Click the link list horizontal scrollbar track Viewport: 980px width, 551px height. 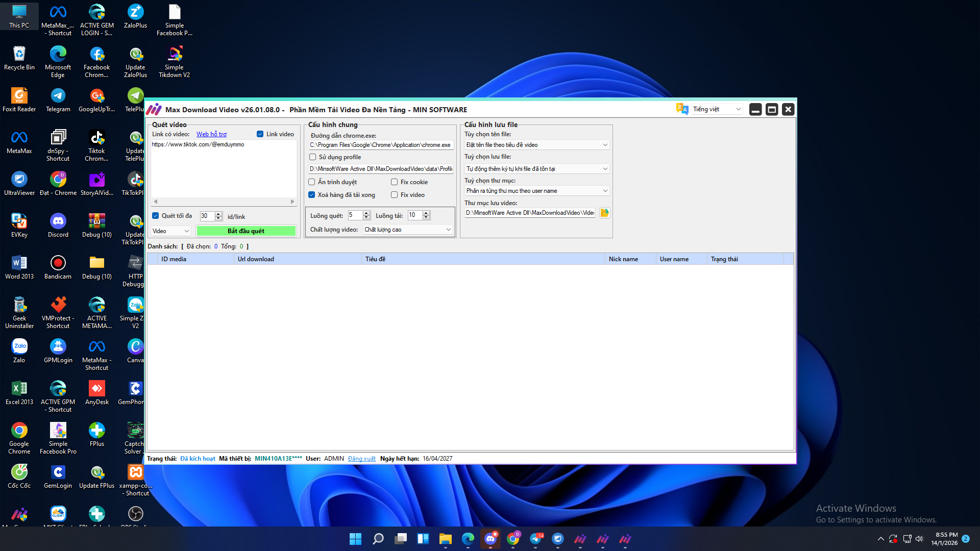coord(224,202)
